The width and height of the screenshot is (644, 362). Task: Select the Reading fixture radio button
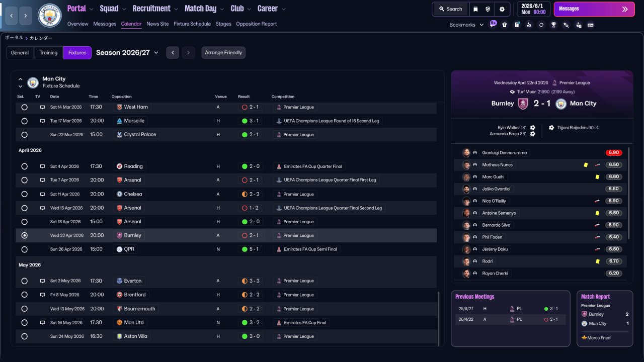(x=24, y=166)
